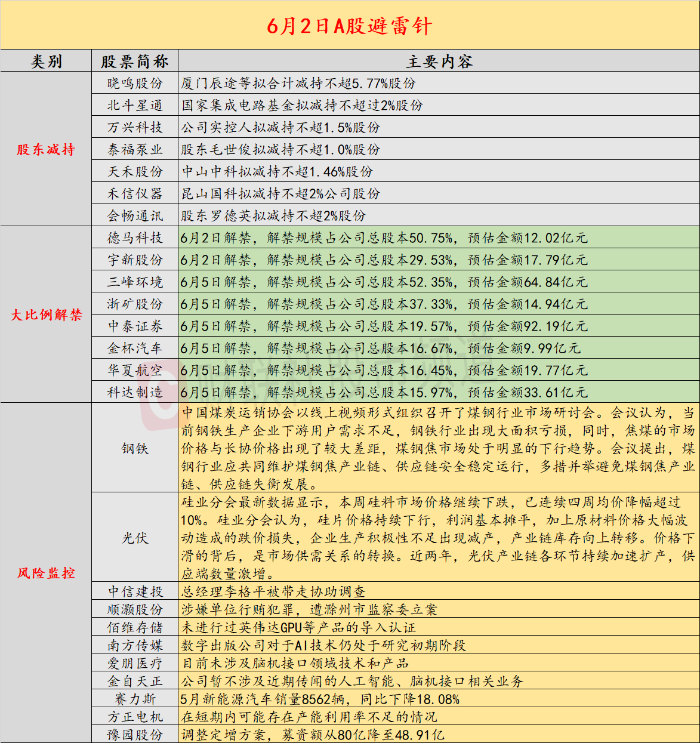Click the 股东减持 category cell
700x743 pixels.
pyautogui.click(x=46, y=149)
